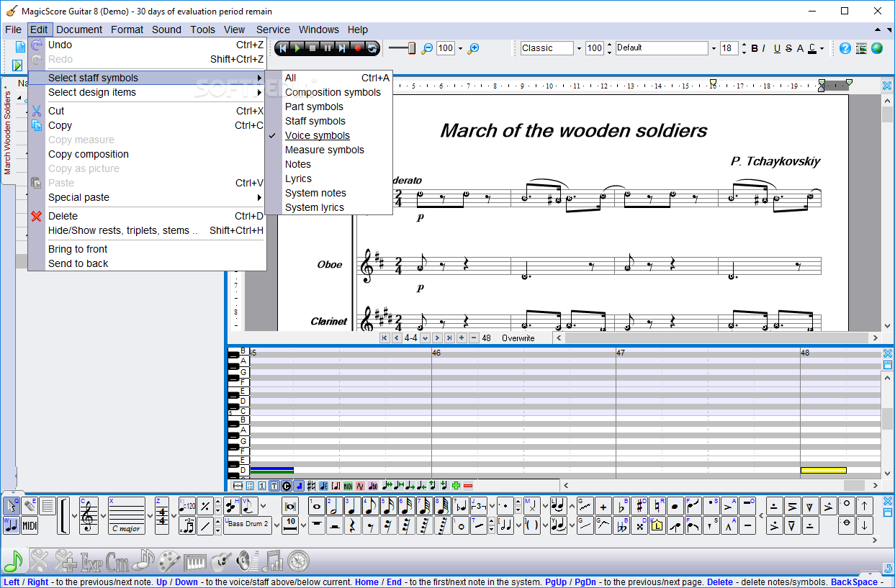Image resolution: width=895 pixels, height=588 pixels.
Task: Expand the clef selection dropdown arrow
Action: 104,515
